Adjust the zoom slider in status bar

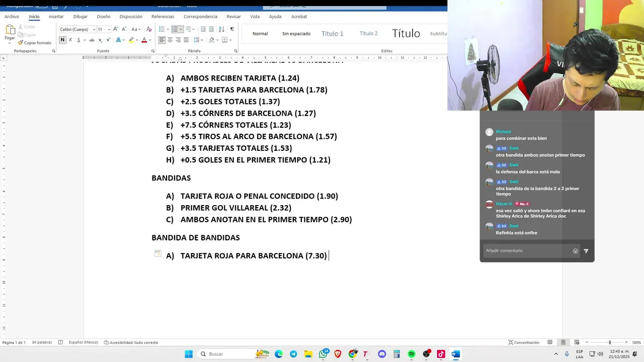coord(610,342)
